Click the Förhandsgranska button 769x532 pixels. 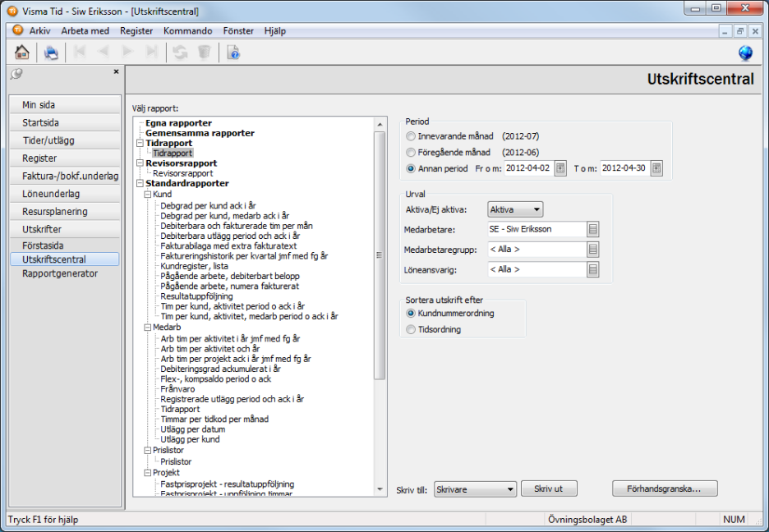tap(665, 488)
